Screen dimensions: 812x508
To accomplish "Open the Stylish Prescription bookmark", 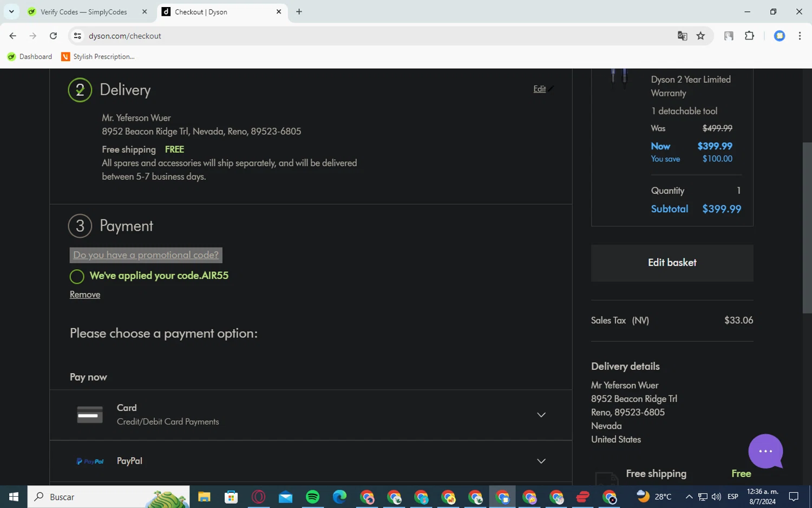I will [x=98, y=56].
